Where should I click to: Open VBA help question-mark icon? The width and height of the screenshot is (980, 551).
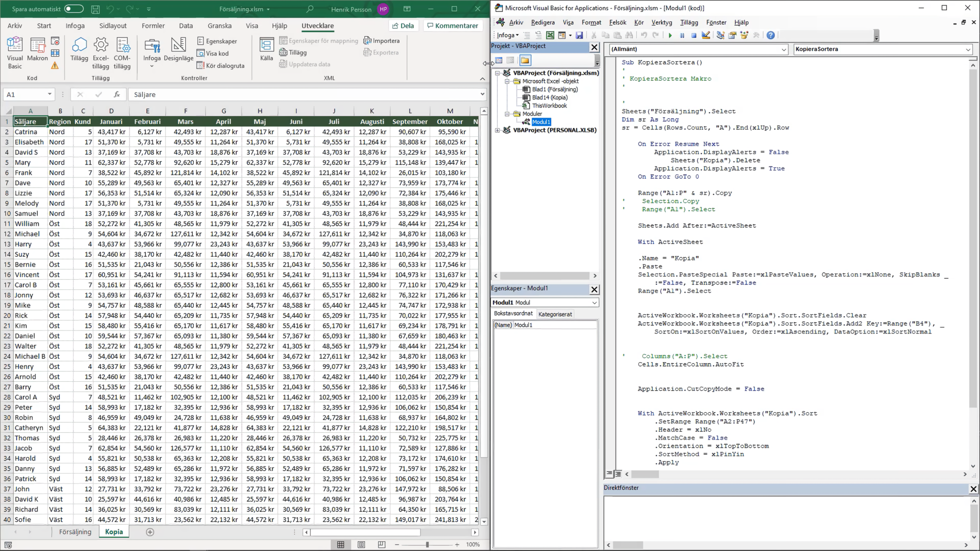click(770, 35)
